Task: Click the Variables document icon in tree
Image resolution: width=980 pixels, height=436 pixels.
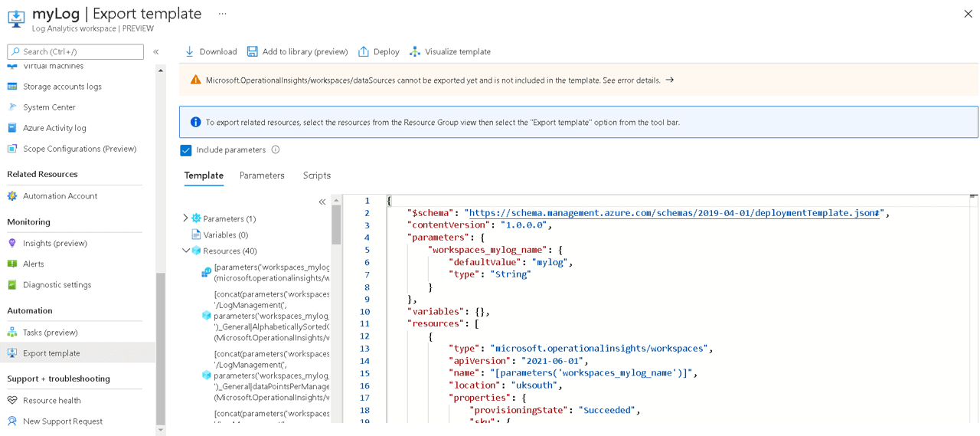Action: (196, 234)
